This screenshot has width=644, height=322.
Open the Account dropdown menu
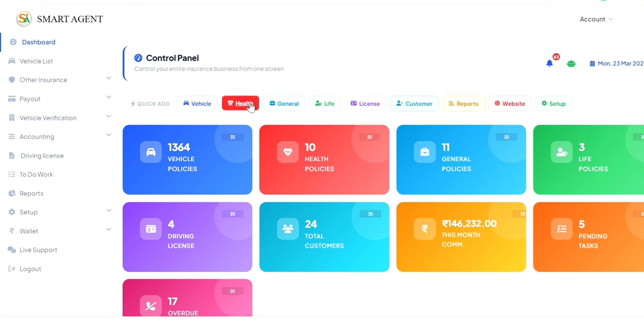[x=596, y=19]
